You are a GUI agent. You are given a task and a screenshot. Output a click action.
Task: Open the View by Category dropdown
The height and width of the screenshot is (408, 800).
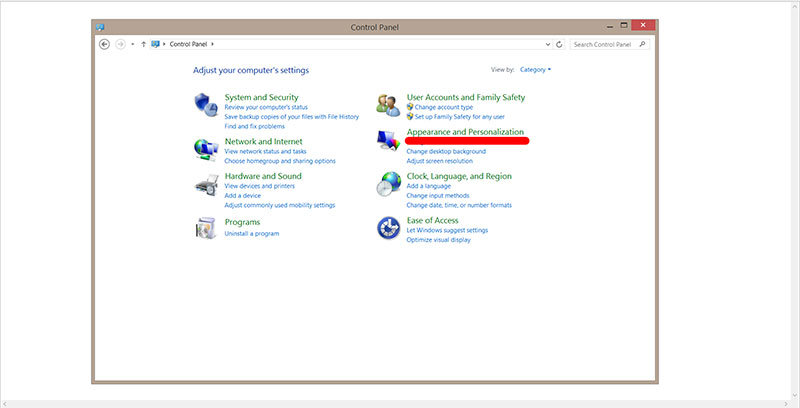pyautogui.click(x=536, y=70)
